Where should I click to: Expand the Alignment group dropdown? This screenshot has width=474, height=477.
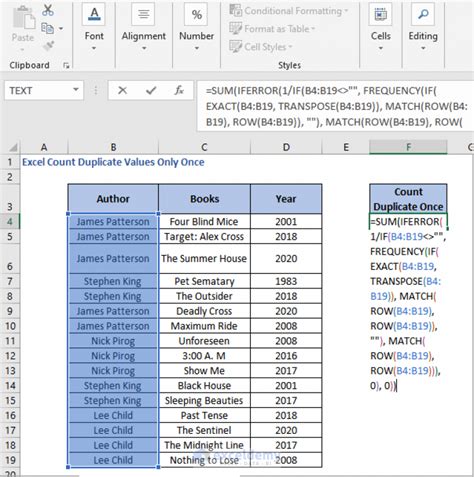(x=144, y=48)
